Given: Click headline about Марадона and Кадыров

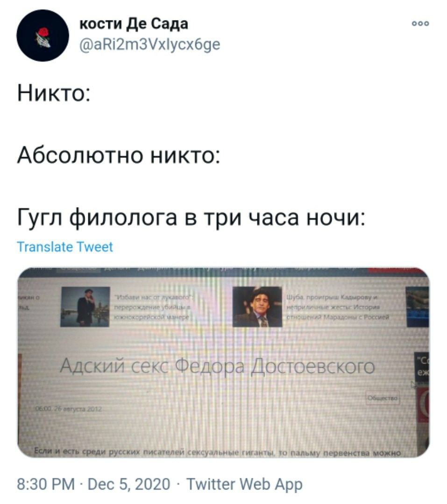Looking at the screenshot, I should tap(338, 307).
